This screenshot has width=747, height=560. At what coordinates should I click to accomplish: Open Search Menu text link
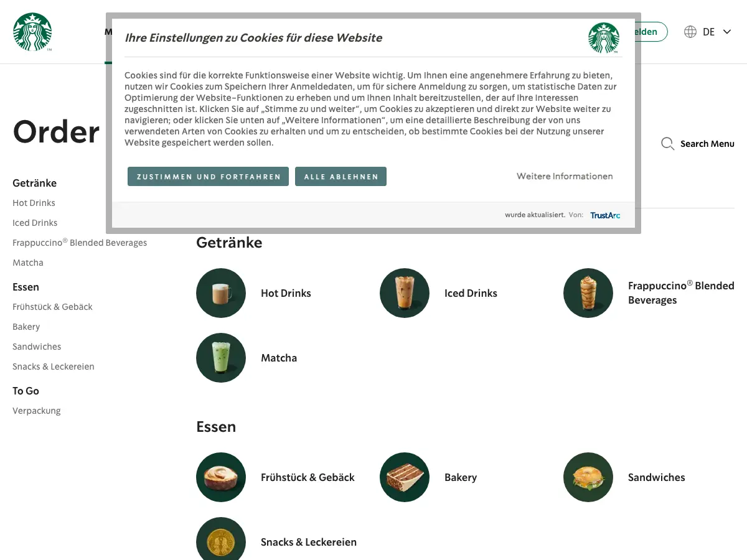click(x=707, y=144)
